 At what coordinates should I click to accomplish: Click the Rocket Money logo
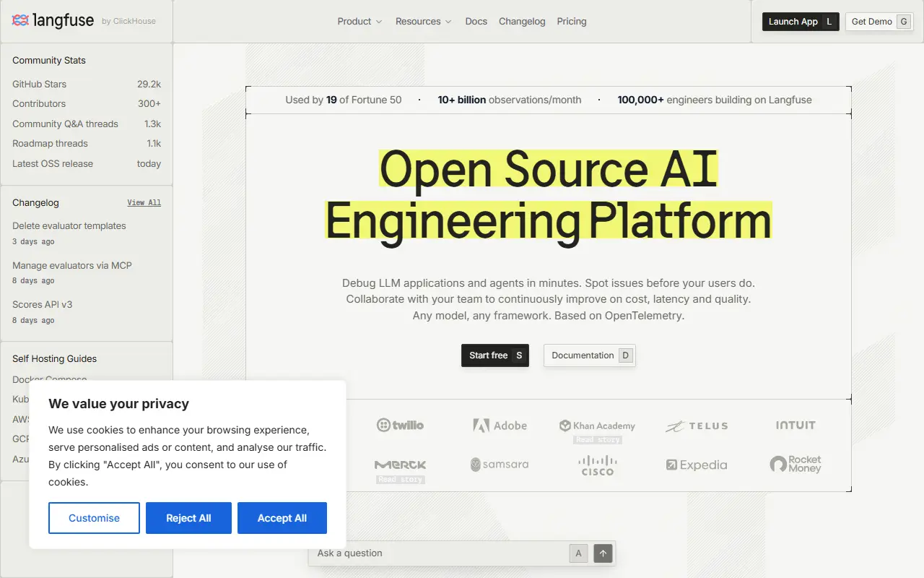click(x=796, y=464)
